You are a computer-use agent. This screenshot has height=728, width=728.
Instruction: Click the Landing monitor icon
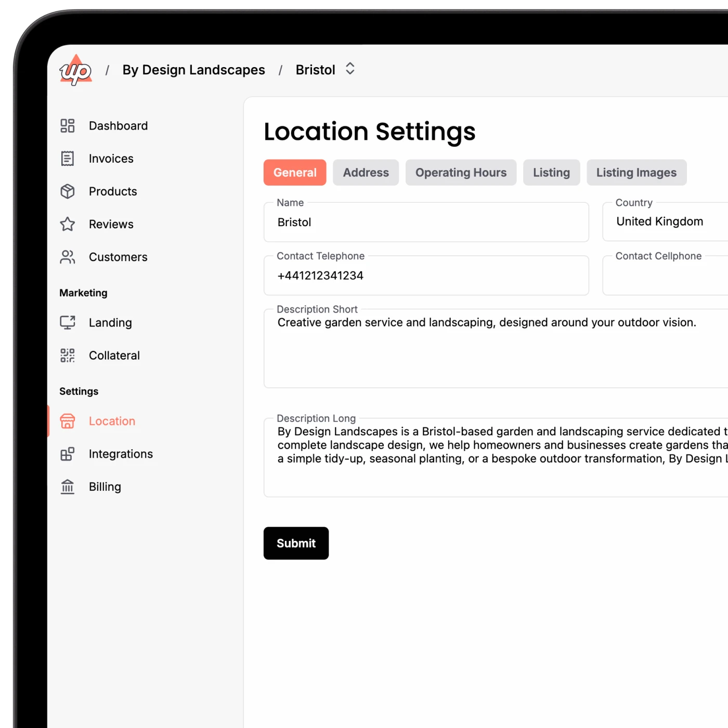pyautogui.click(x=68, y=322)
